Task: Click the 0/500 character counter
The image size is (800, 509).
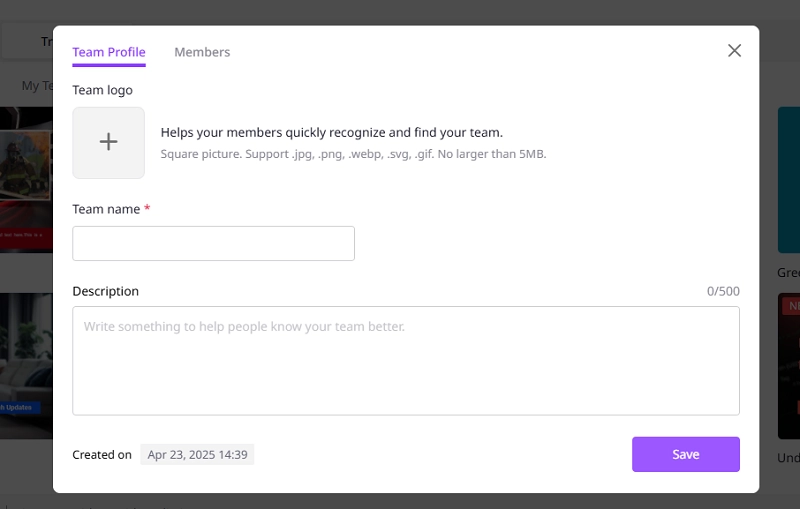Action: (x=723, y=292)
